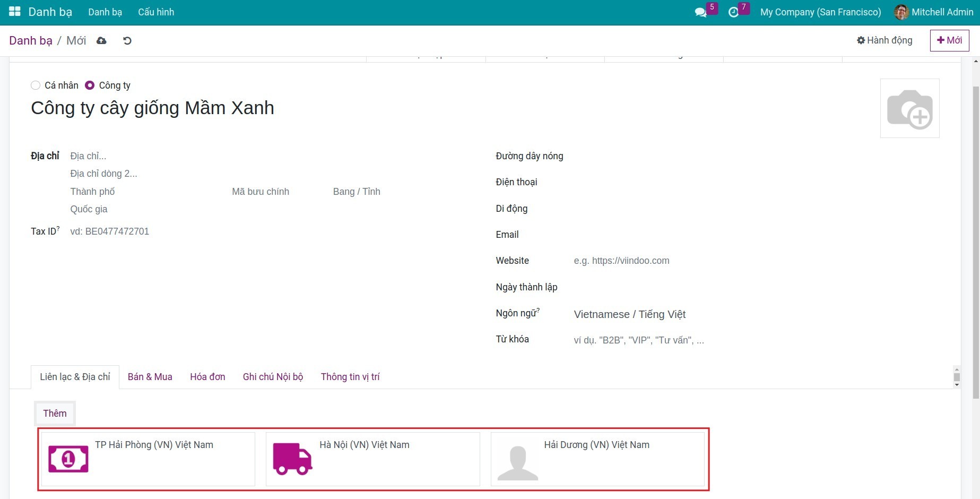980x499 pixels.
Task: Select the Công ty radio button
Action: click(90, 85)
